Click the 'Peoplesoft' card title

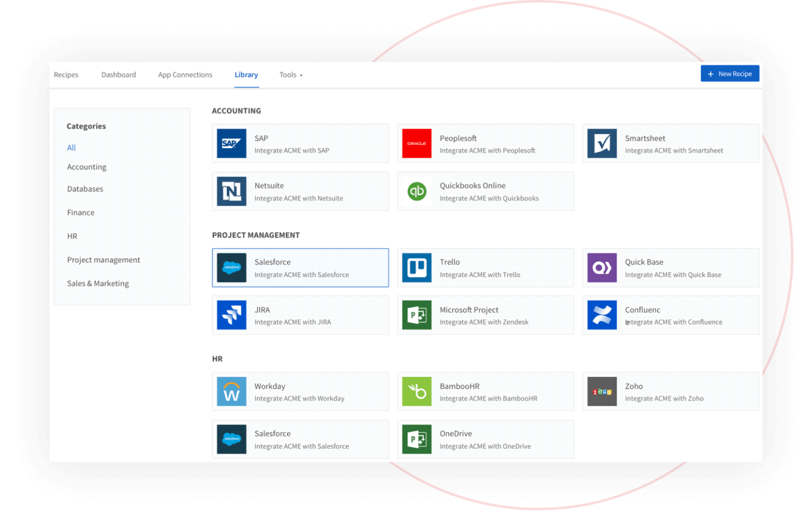458,138
